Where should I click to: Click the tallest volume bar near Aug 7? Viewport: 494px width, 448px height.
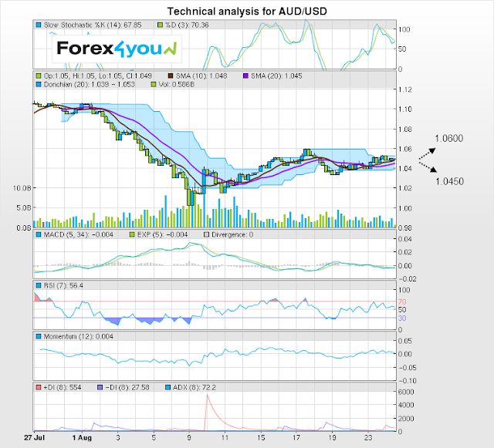(166, 211)
